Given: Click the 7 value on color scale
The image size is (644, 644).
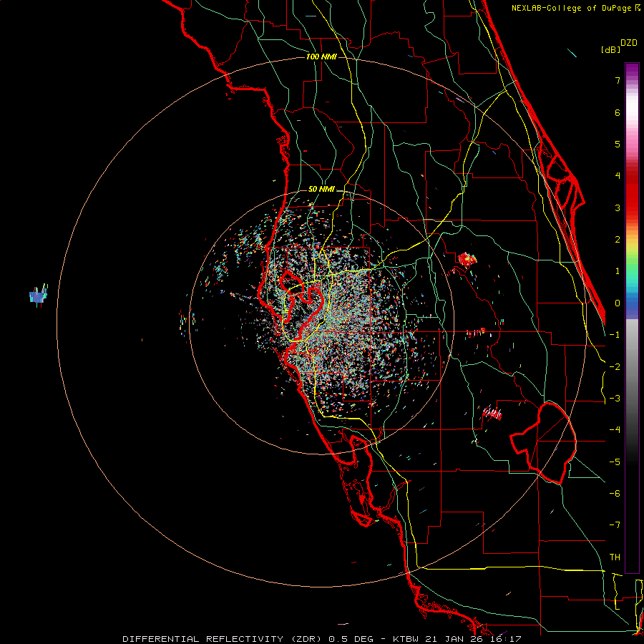Looking at the screenshot, I should click(x=618, y=80).
